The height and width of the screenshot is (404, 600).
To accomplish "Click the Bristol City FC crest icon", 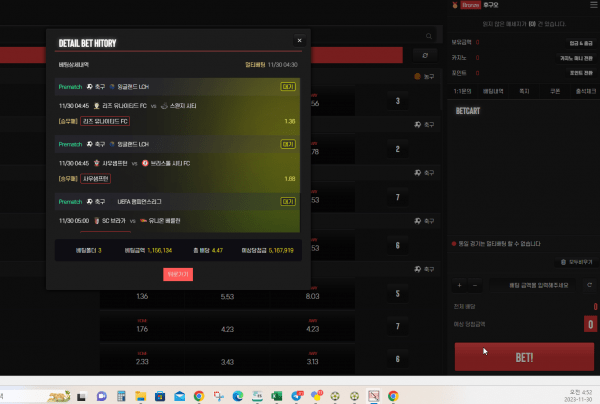I will pyautogui.click(x=145, y=163).
